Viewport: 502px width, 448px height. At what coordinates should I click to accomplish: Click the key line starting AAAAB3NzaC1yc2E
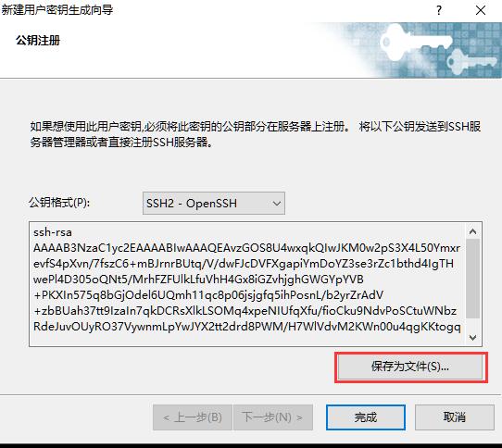[x=247, y=248]
